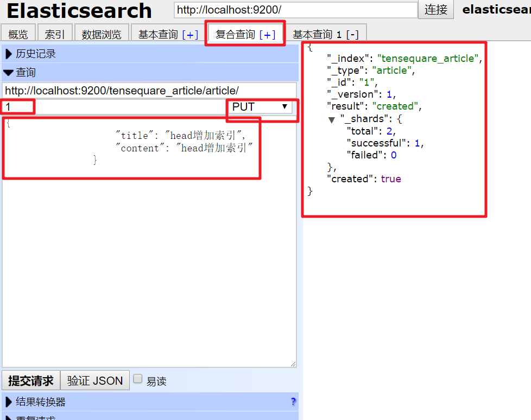Click inside the JSON request body textarea

149,241
